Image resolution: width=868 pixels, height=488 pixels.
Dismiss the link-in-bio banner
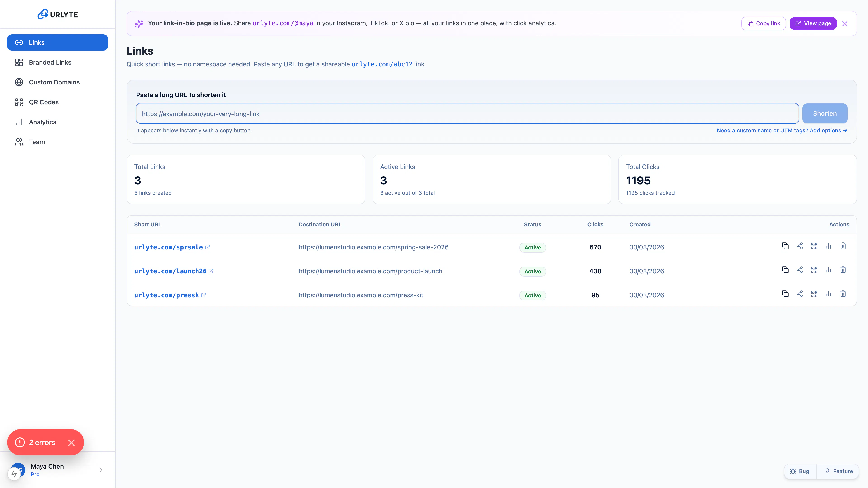pos(845,23)
